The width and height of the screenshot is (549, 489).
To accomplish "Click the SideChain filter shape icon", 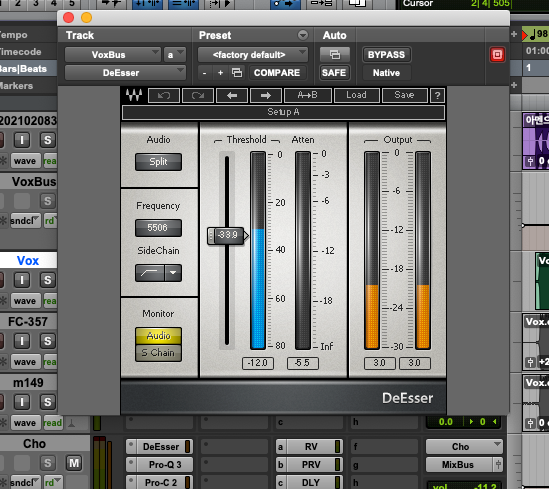I will pos(150,273).
